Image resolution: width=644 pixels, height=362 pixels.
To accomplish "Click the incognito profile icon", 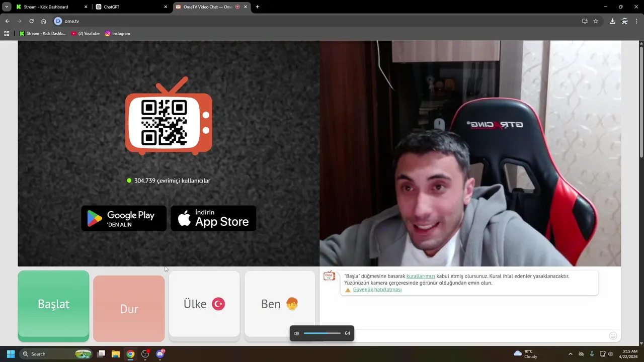I will (624, 21).
